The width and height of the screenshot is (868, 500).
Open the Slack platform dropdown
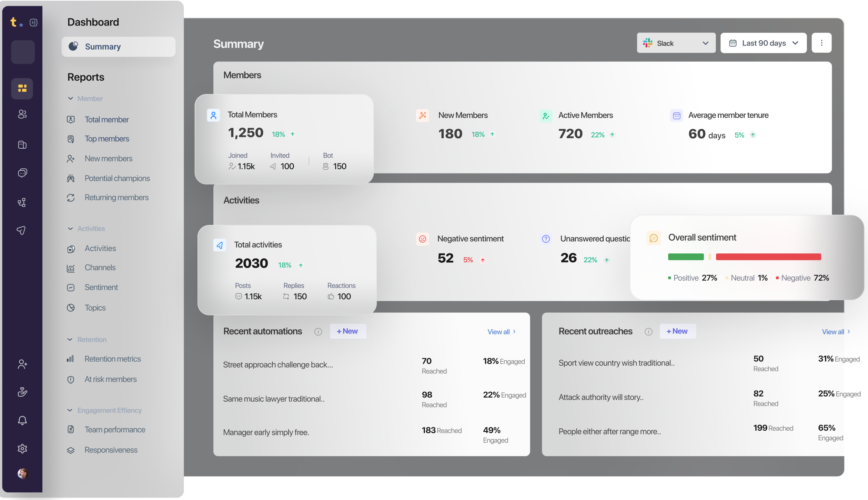point(676,43)
